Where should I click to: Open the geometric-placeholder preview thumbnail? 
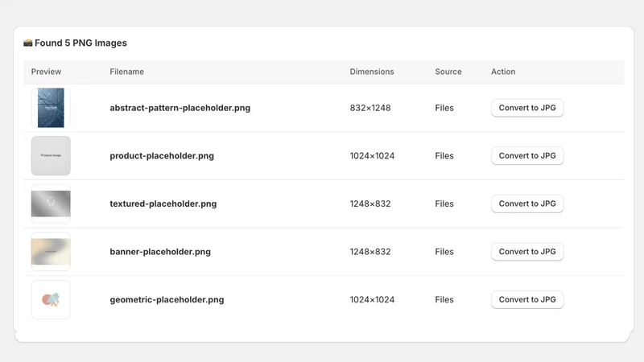(x=51, y=299)
